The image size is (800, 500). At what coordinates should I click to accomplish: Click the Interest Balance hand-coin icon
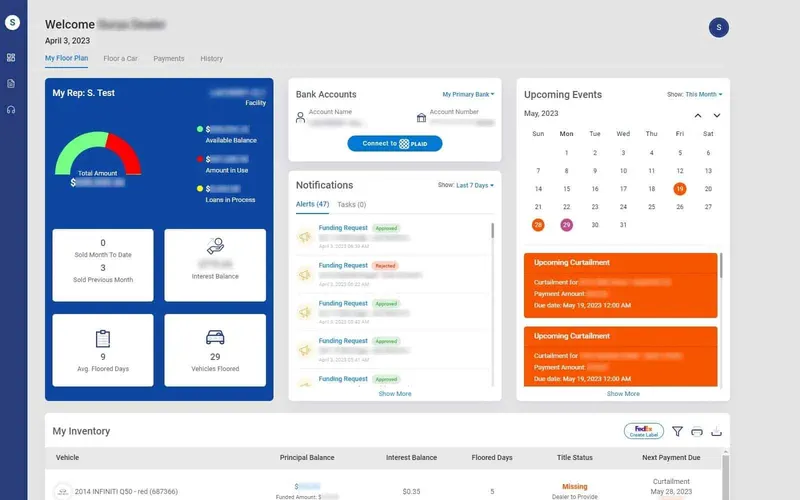(x=215, y=246)
